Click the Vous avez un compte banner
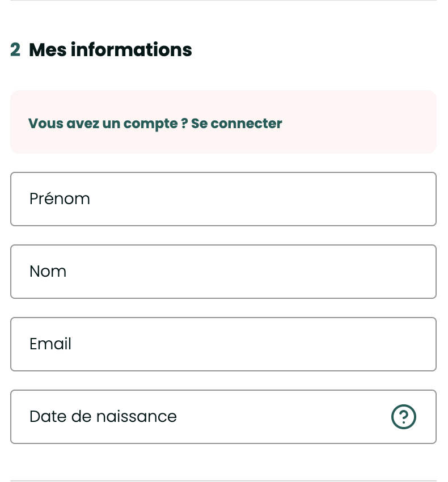Viewport: 448px width, 482px height. click(155, 124)
